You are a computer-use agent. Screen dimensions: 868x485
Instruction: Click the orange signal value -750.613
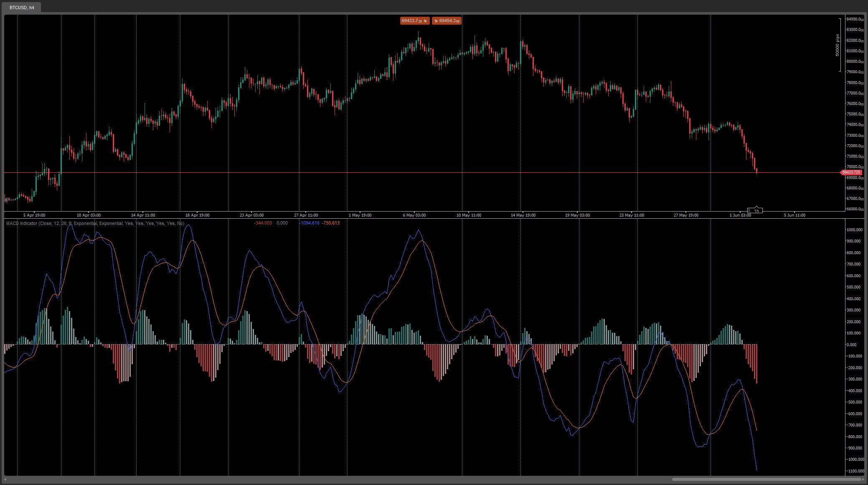point(331,223)
